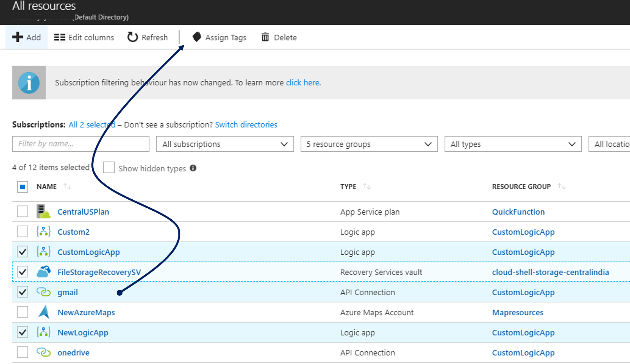
Task: Open the All subscriptions dropdown
Action: (225, 144)
